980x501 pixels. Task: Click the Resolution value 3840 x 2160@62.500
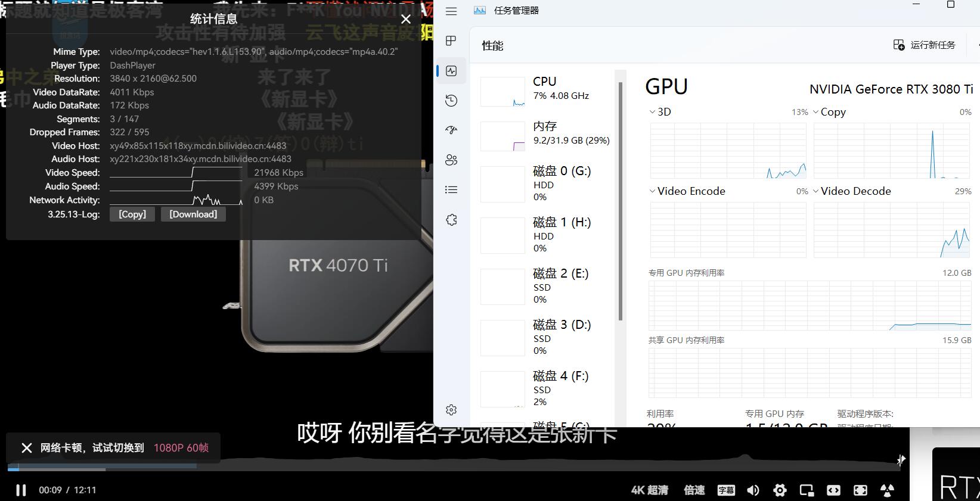pyautogui.click(x=153, y=79)
